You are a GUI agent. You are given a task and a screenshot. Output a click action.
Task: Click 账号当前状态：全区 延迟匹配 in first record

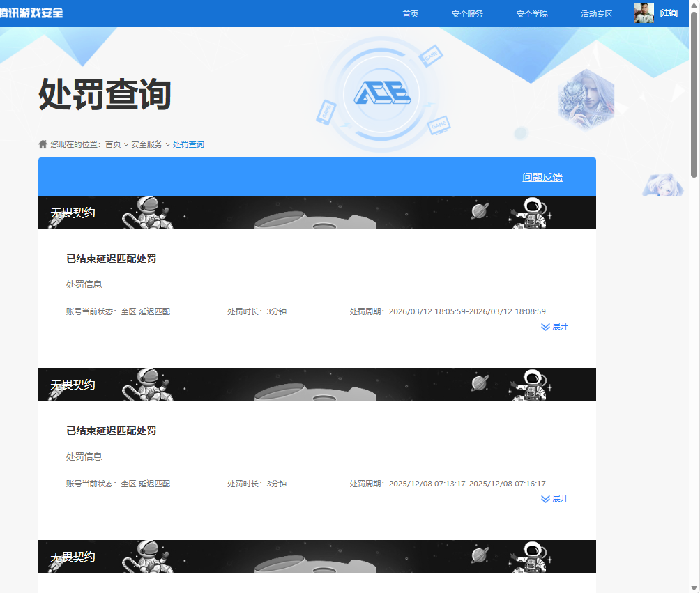click(119, 311)
